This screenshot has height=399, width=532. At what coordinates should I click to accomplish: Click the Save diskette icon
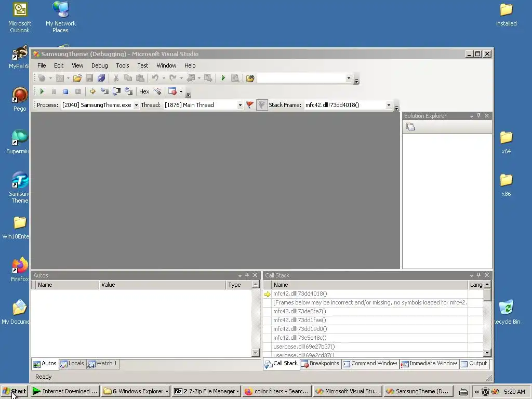[x=89, y=78]
